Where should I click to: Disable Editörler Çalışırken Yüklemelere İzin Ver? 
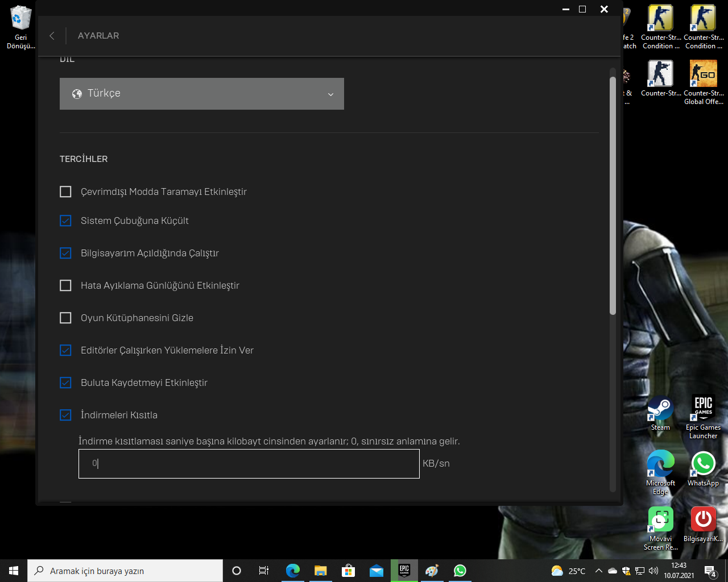point(66,350)
